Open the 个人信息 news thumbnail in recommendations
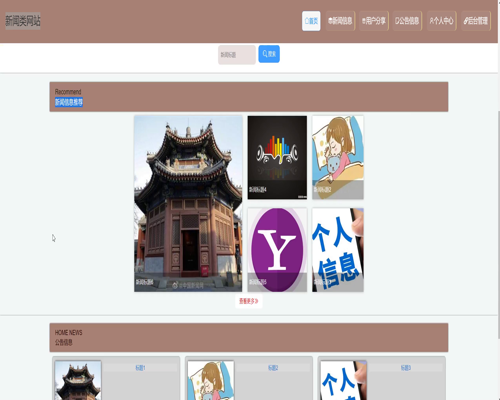 pos(338,250)
